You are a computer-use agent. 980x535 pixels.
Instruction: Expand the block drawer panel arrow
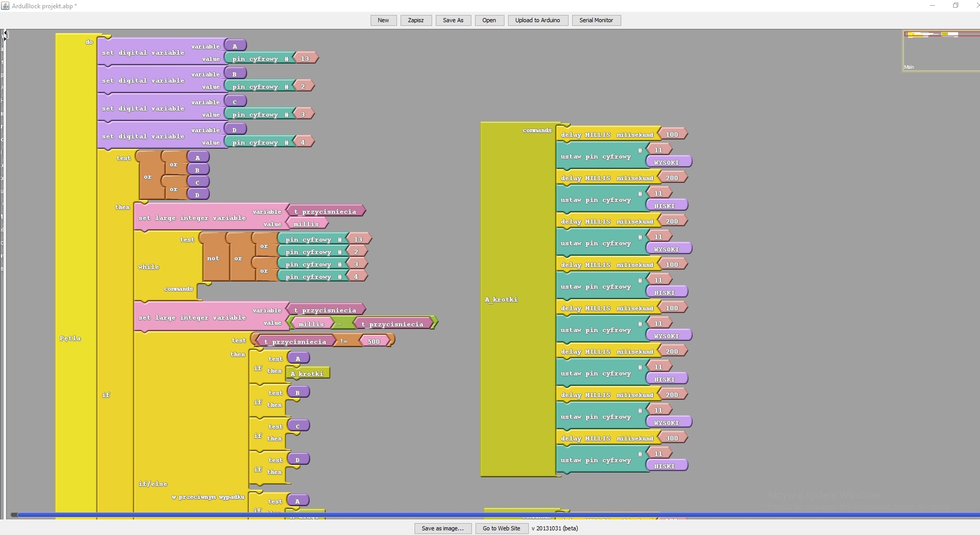(x=5, y=35)
